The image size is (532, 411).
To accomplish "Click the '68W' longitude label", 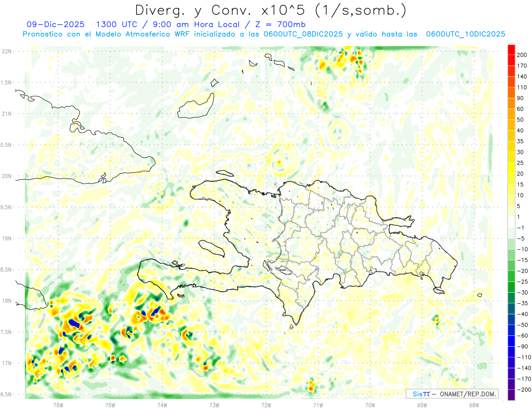I will pyautogui.click(x=474, y=405).
